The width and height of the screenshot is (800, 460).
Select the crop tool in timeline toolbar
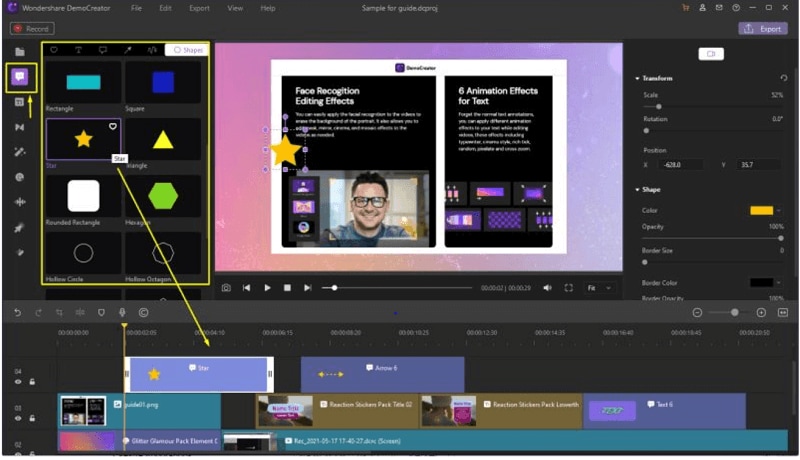point(59,313)
